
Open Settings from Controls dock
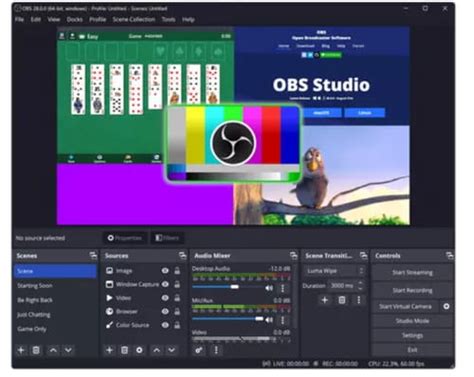click(412, 335)
